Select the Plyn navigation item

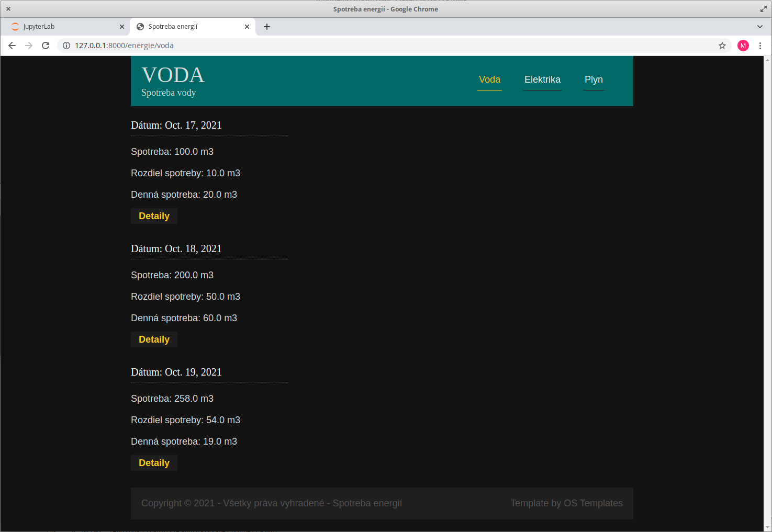(x=594, y=80)
